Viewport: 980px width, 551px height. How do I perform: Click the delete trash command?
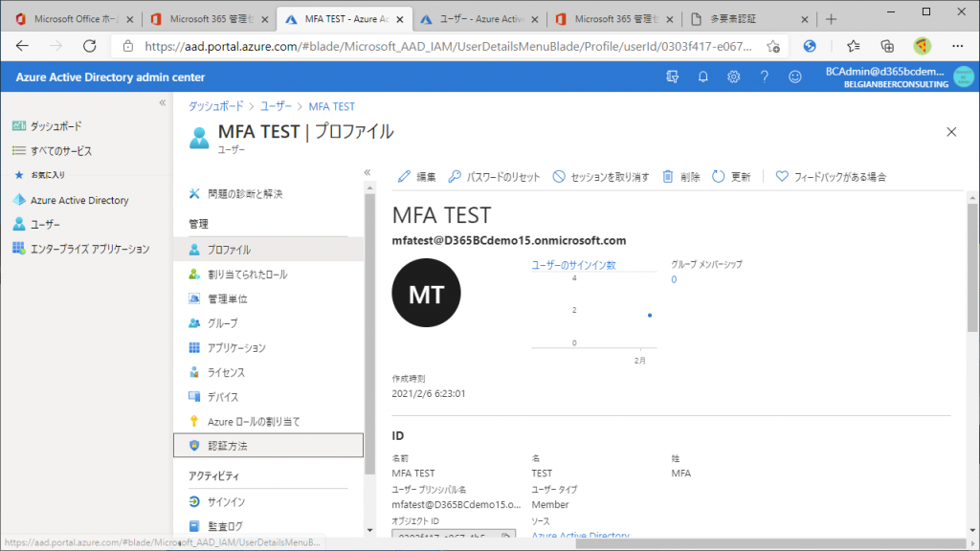pyautogui.click(x=680, y=177)
